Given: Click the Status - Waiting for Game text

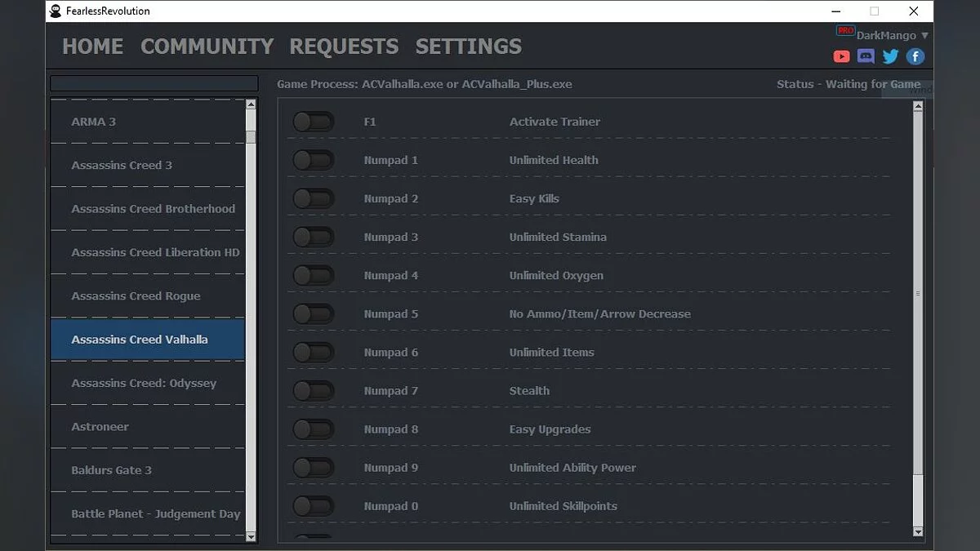Looking at the screenshot, I should [x=849, y=84].
